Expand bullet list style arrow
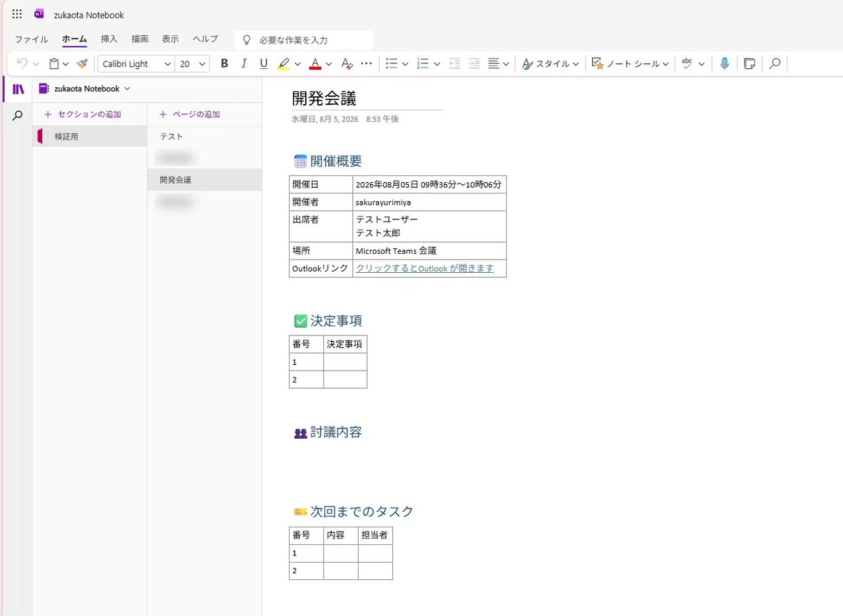Screen dimensions: 843x616 tap(405, 64)
